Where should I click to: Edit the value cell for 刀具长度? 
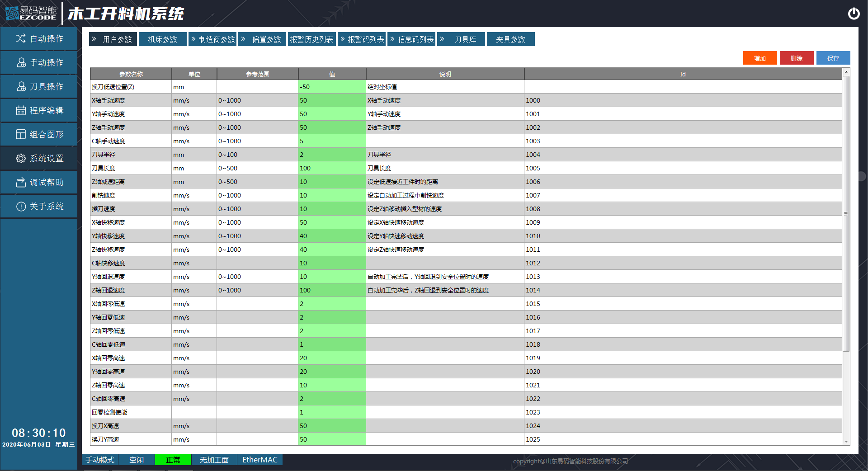tap(332, 168)
